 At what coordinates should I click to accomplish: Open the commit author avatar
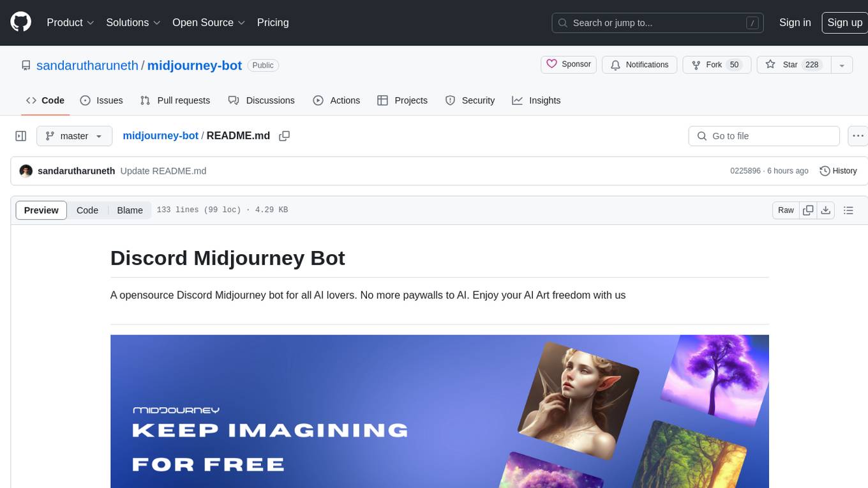pos(26,171)
